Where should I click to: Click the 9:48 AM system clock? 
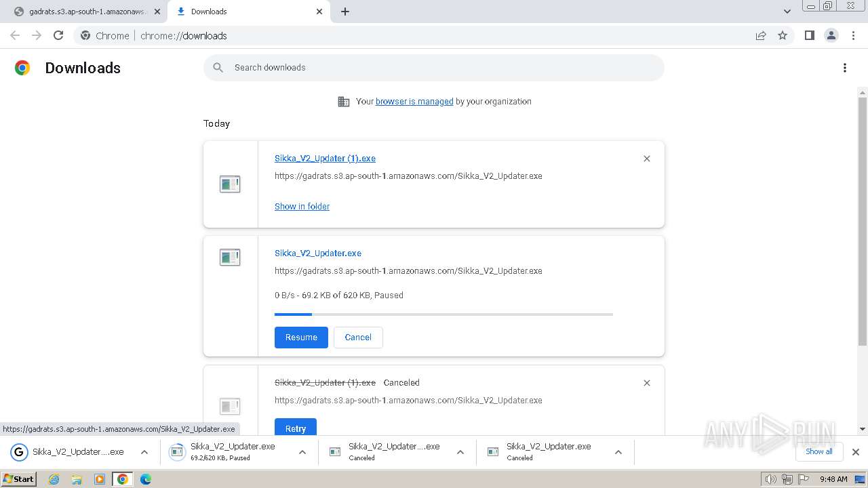(x=833, y=479)
